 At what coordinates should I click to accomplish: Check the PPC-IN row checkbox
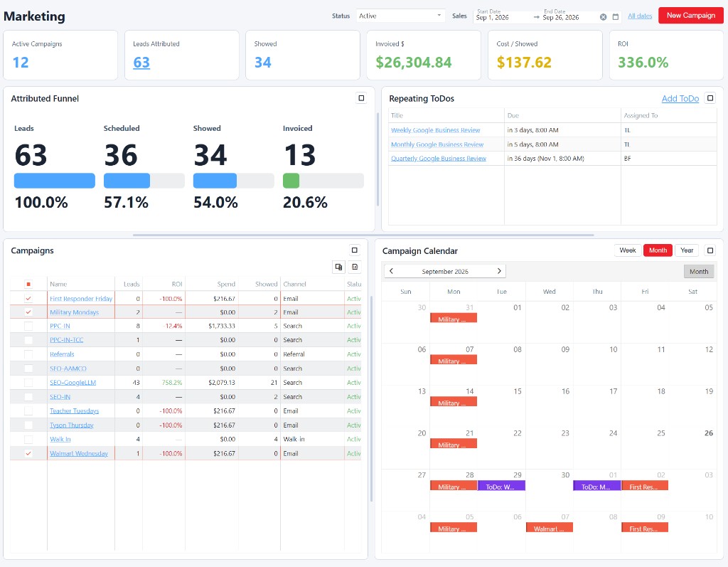tap(28, 326)
